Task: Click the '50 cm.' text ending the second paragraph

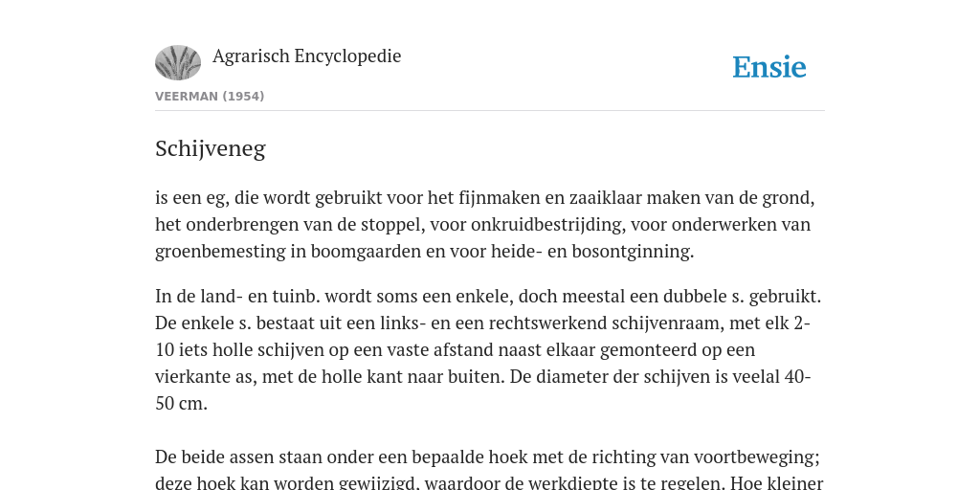Action: pyautogui.click(x=181, y=404)
